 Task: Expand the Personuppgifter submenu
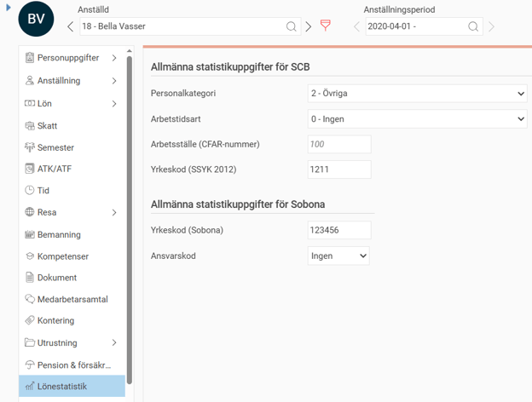[x=114, y=58]
